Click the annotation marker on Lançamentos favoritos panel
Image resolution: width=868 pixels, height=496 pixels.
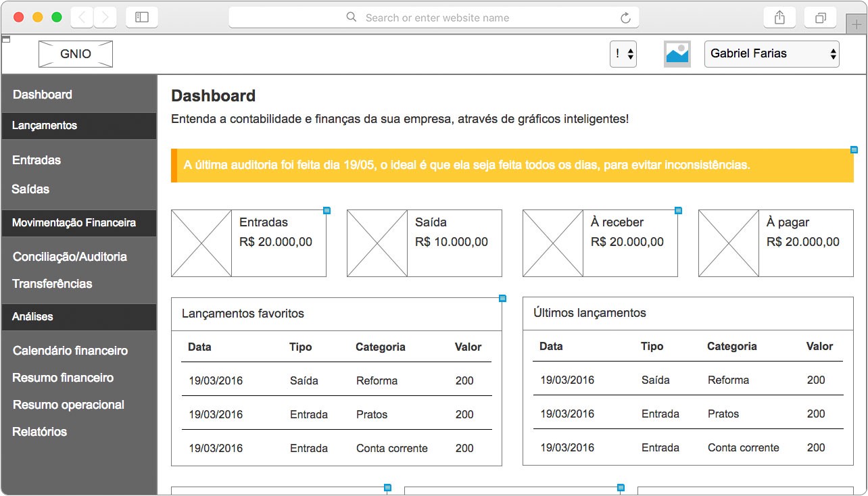click(x=503, y=297)
